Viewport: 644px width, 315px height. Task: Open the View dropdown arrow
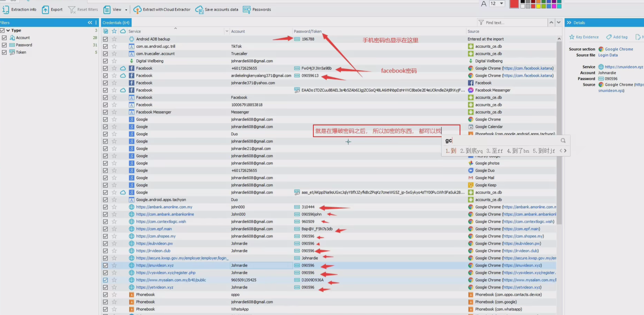point(126,10)
